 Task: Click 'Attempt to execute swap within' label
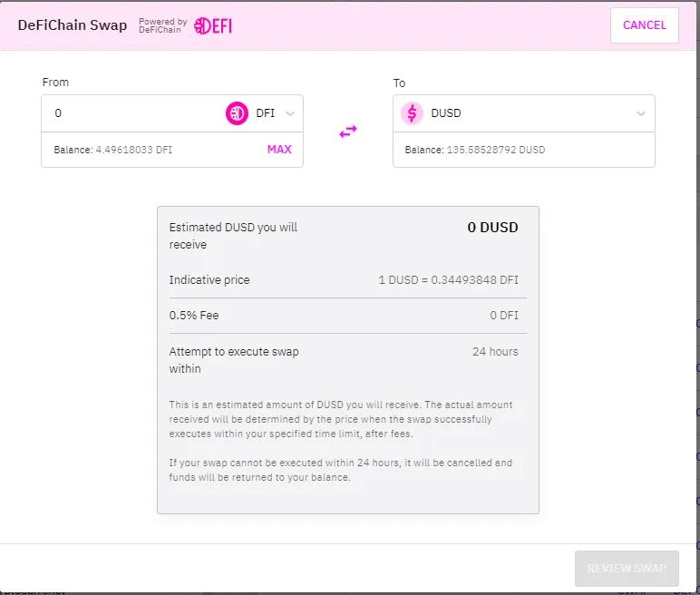pos(234,360)
